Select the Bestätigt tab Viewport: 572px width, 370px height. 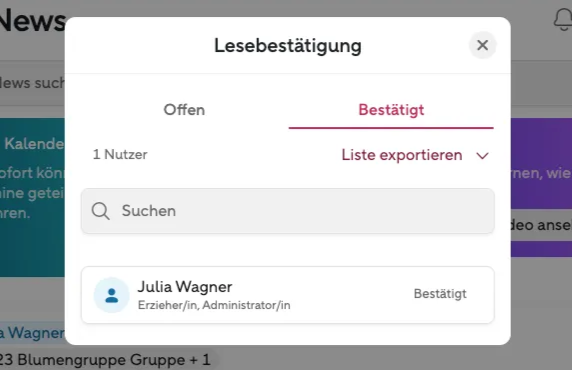[x=391, y=110]
